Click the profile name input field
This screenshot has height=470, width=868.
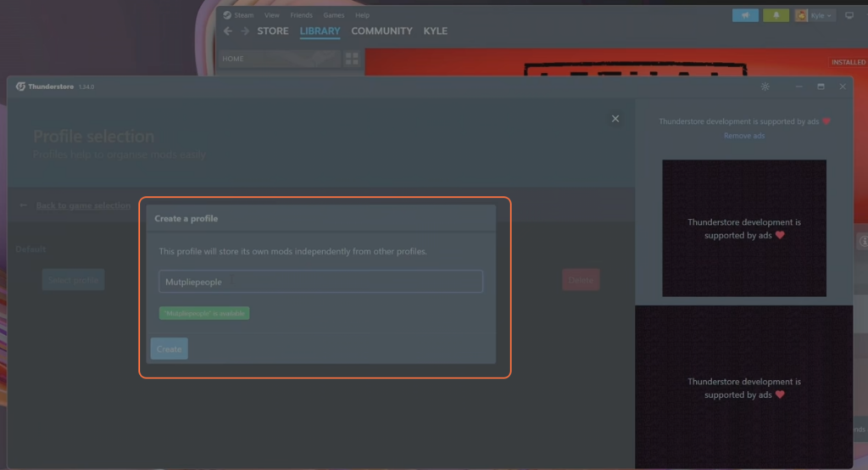(320, 282)
